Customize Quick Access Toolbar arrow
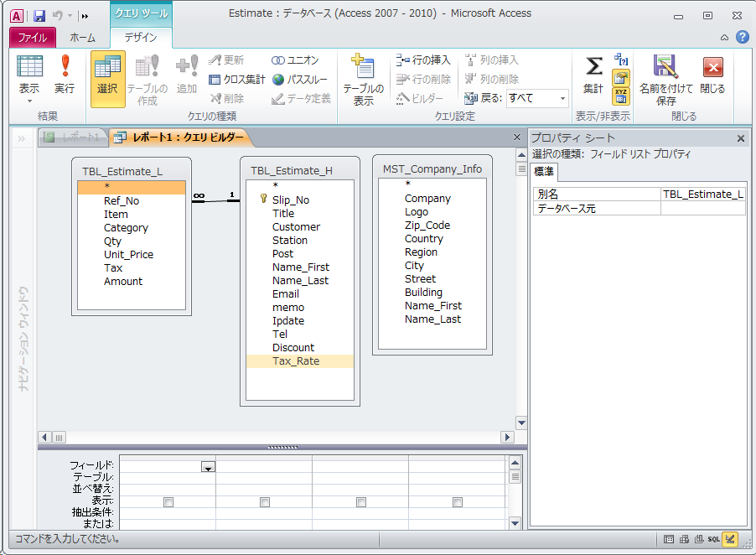 pos(85,16)
